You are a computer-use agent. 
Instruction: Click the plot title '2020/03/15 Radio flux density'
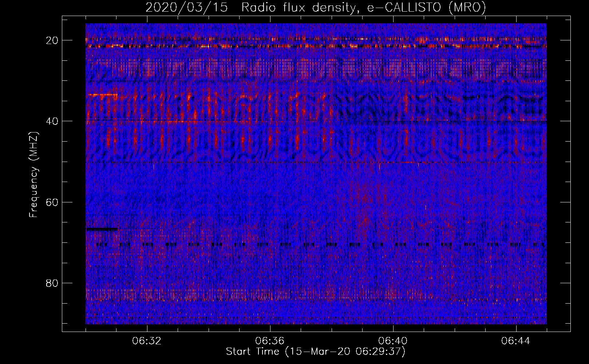(x=316, y=8)
